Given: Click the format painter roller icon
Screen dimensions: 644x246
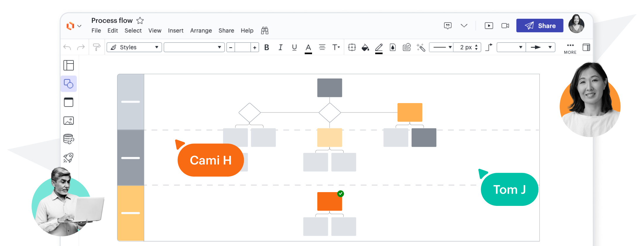Looking at the screenshot, I should [x=96, y=47].
